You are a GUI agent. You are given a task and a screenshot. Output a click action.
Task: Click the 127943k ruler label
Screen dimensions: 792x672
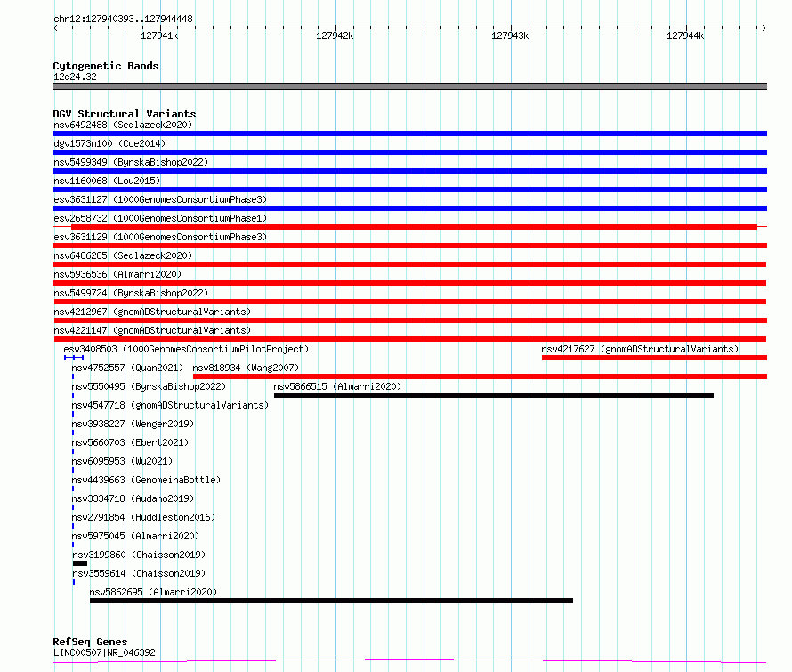(x=510, y=36)
